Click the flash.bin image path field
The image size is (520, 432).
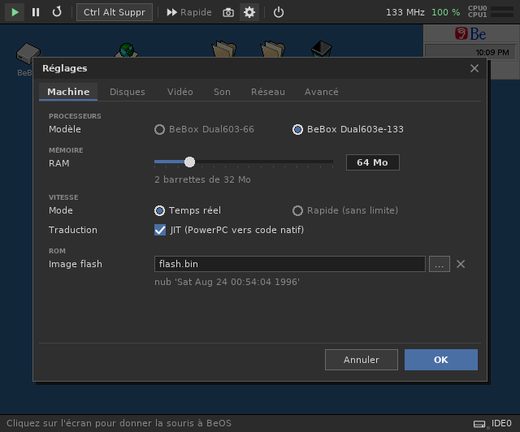pos(290,264)
